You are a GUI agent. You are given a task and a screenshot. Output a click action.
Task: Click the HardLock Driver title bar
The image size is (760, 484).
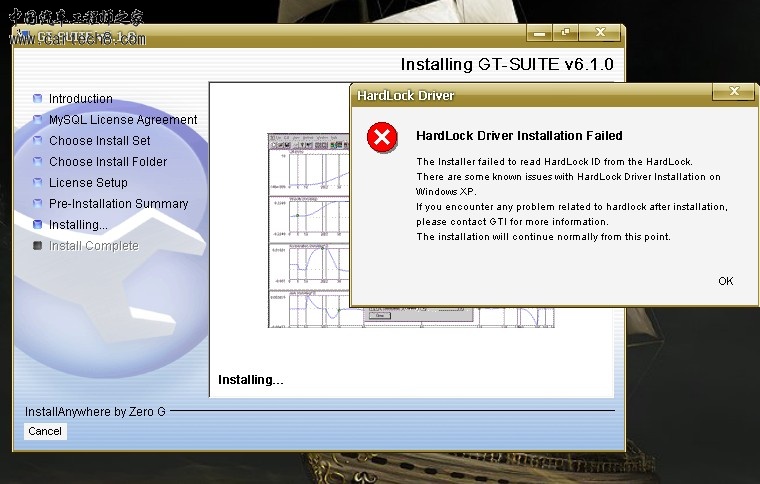(x=530, y=95)
